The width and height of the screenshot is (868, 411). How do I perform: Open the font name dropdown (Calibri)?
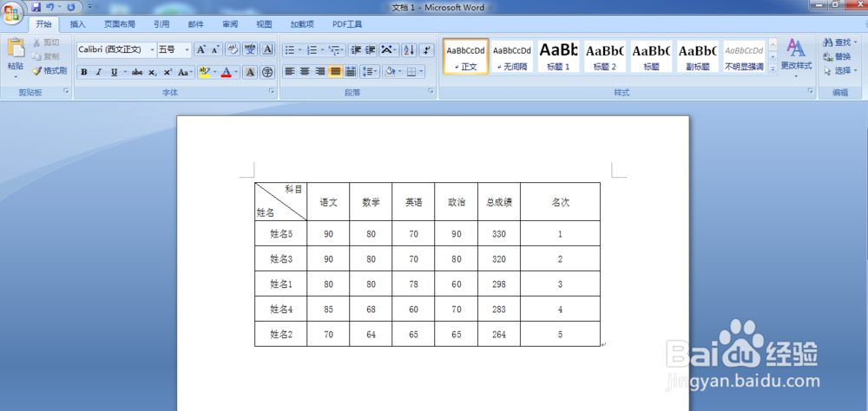[x=152, y=49]
